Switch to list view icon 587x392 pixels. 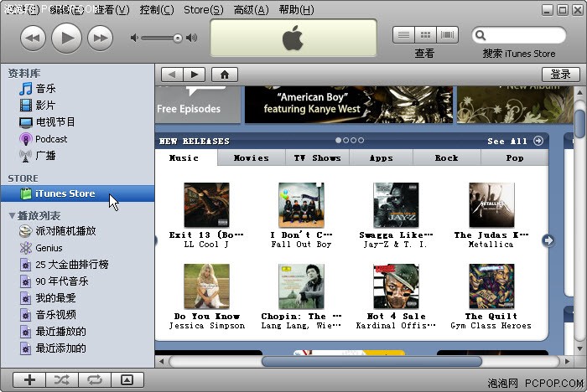[403, 35]
